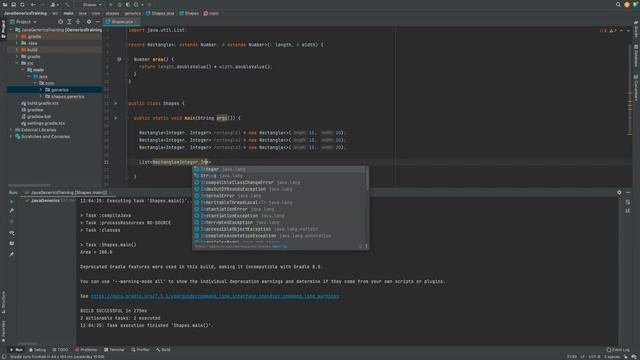Click Expand All icon in Project panel
Screen dimensions: 640x360
click(x=69, y=22)
